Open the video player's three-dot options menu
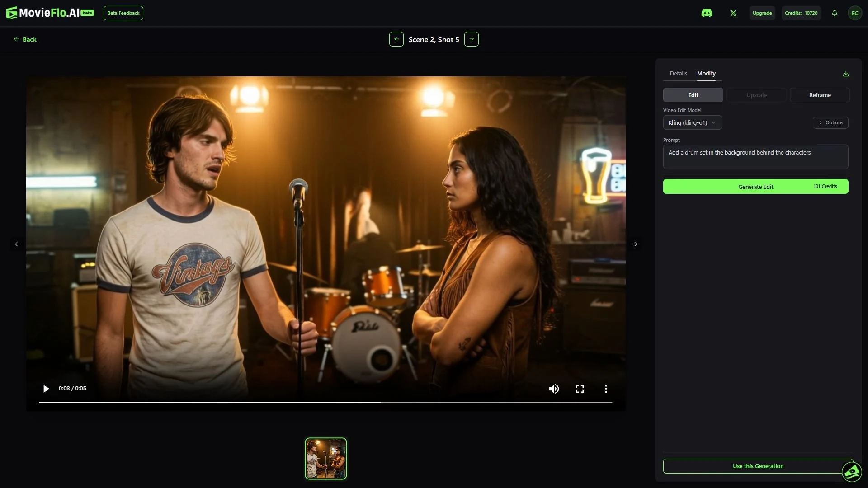 605,389
